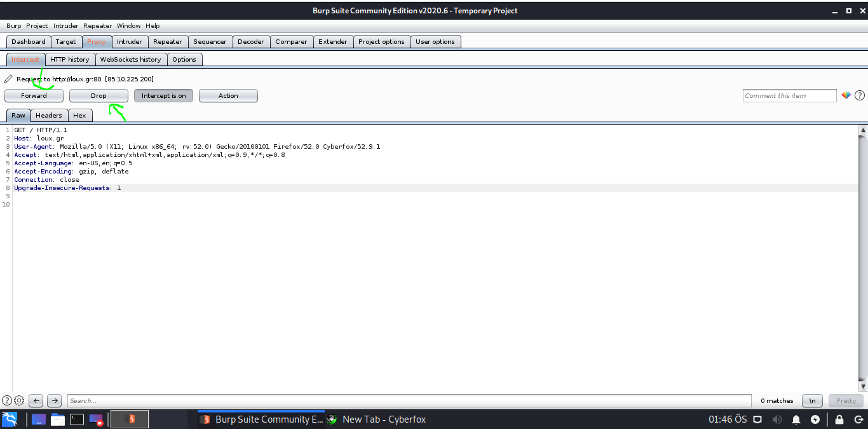Screen dimensions: 868x429
Task: Open the Extender tab
Action: (333, 42)
